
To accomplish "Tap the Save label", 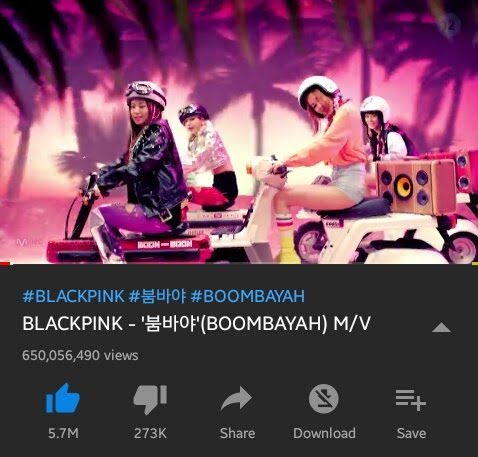I will tap(411, 433).
